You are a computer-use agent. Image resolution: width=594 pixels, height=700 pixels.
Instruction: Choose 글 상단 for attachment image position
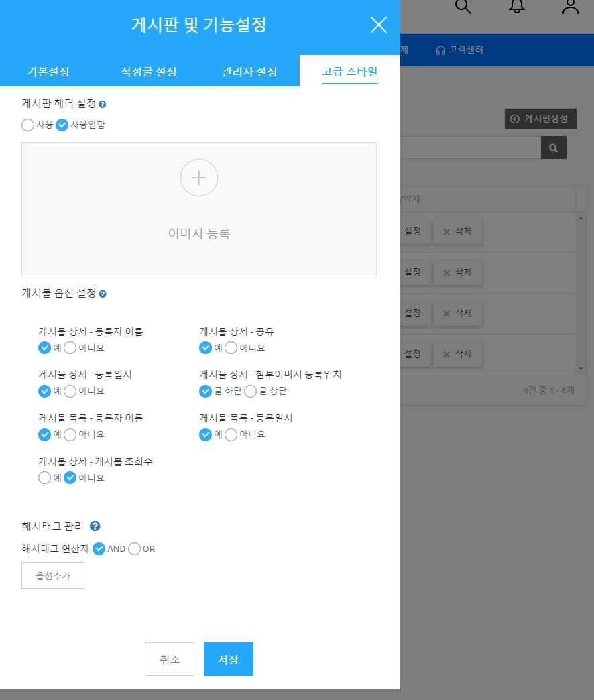(x=251, y=391)
